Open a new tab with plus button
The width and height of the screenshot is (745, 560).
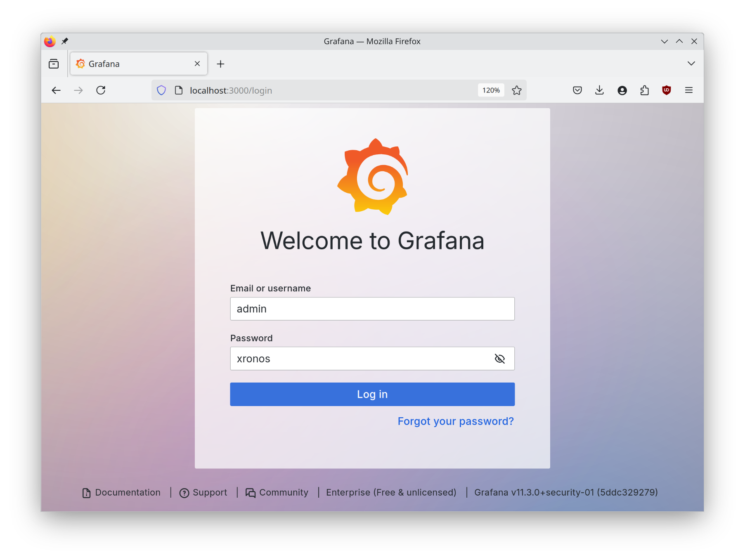pyautogui.click(x=220, y=64)
